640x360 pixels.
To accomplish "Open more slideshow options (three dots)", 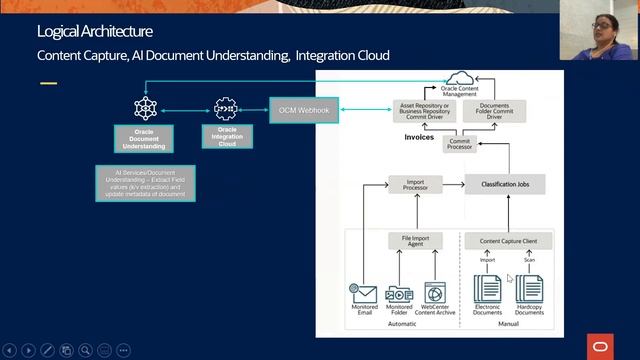I will point(124,350).
